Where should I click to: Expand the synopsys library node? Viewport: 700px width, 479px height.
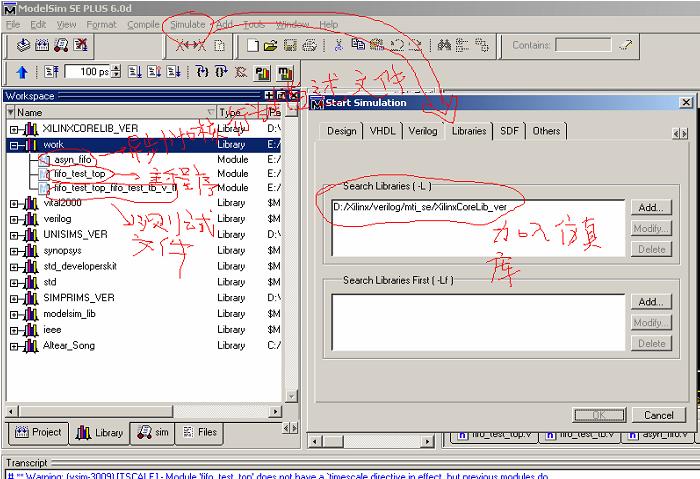pyautogui.click(x=14, y=251)
